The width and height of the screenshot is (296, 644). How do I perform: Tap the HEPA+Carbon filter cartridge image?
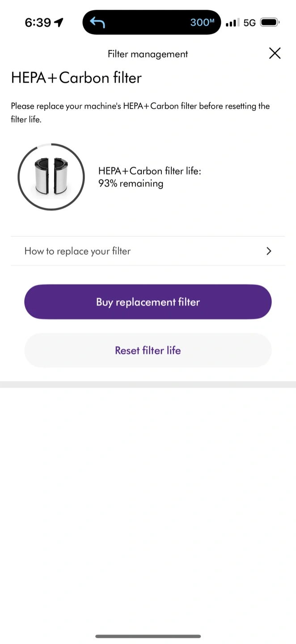tap(51, 177)
